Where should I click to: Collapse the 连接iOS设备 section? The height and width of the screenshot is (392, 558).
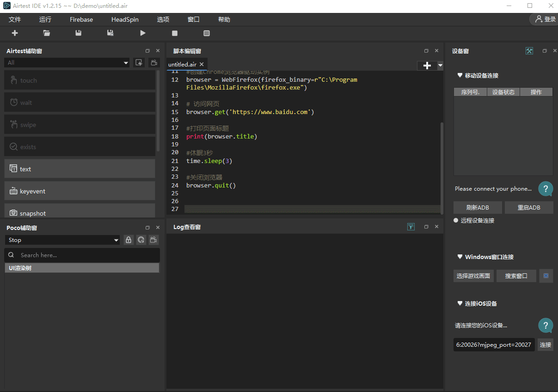(x=460, y=303)
